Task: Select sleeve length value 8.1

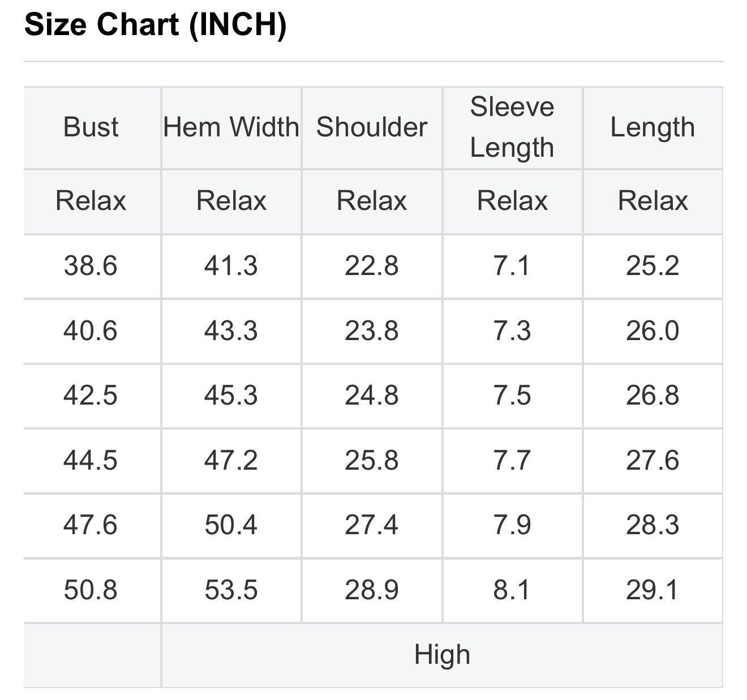Action: (x=512, y=590)
